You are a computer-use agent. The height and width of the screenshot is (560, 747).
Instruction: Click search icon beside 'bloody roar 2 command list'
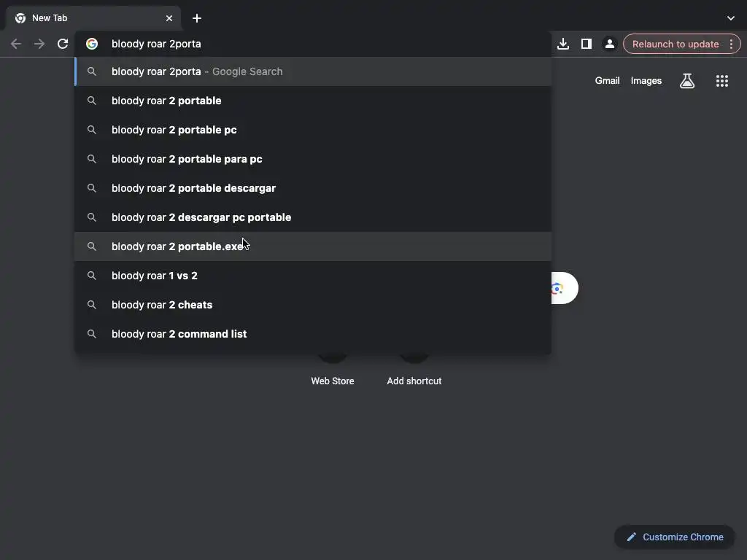coord(92,334)
